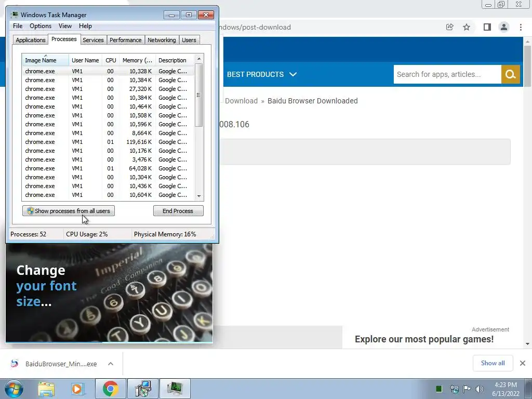532x399 pixels.
Task: Click the taskbar clock showing 4:23 PM
Action: click(x=506, y=389)
